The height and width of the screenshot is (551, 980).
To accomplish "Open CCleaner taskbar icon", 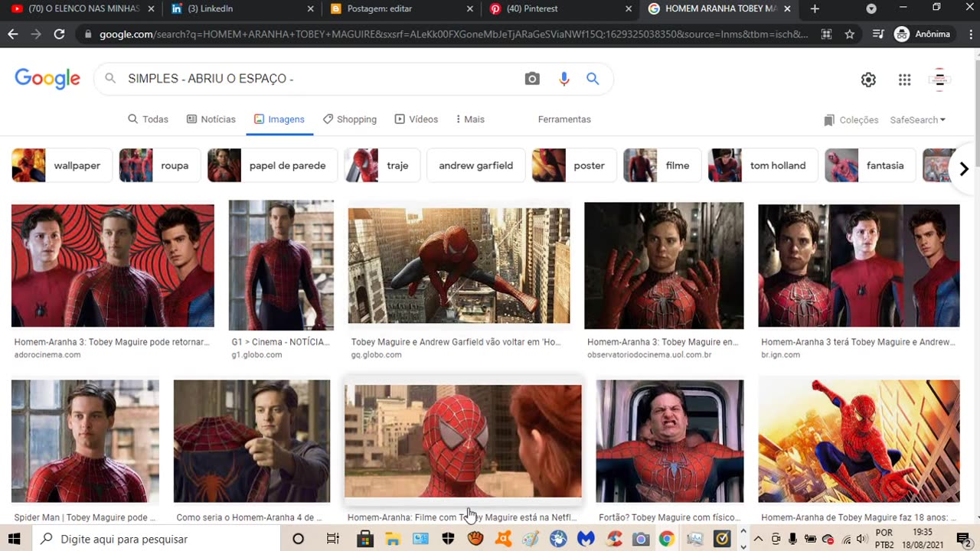I will point(613,539).
